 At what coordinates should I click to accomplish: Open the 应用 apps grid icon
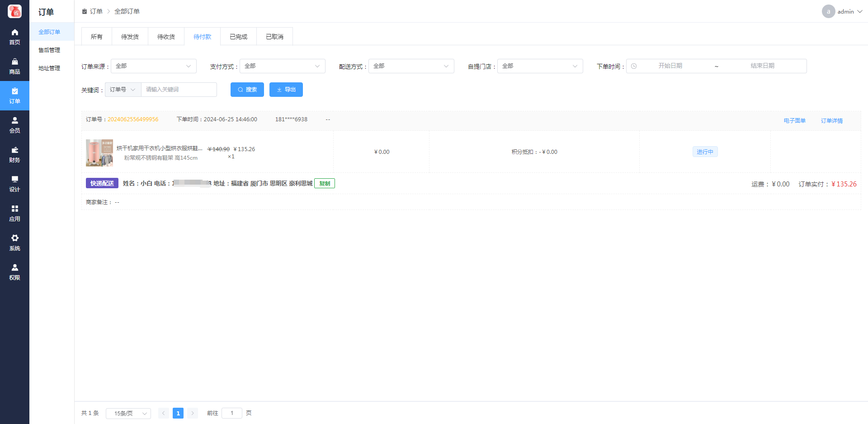14,209
